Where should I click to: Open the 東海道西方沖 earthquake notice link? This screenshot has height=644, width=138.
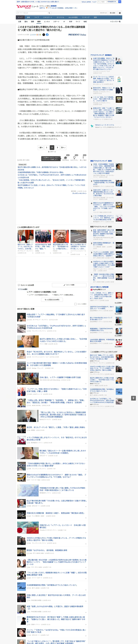pos(112,2)
